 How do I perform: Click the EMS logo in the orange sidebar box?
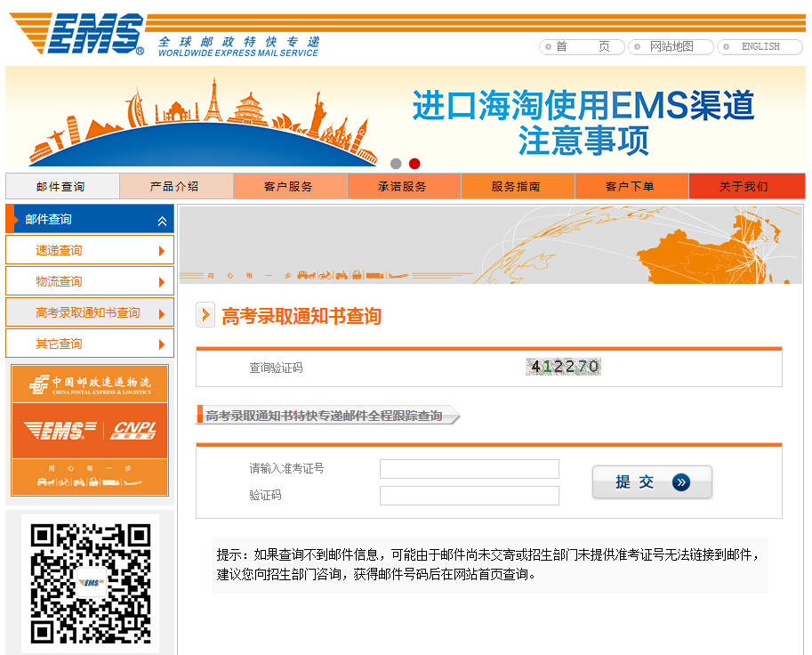pyautogui.click(x=60, y=430)
